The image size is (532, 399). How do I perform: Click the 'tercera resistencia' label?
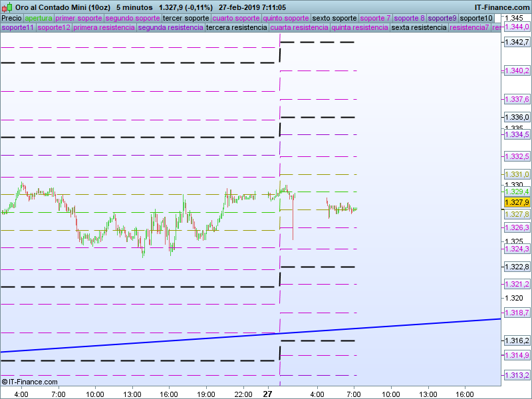click(237, 28)
